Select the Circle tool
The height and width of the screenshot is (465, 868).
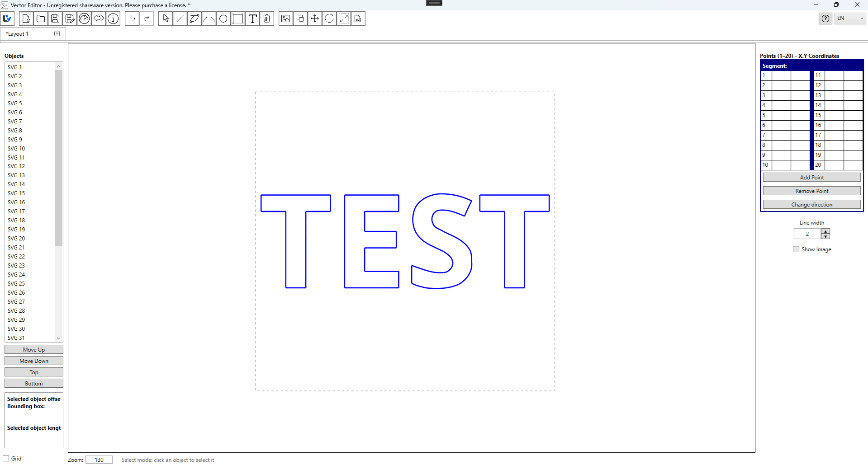click(x=223, y=19)
